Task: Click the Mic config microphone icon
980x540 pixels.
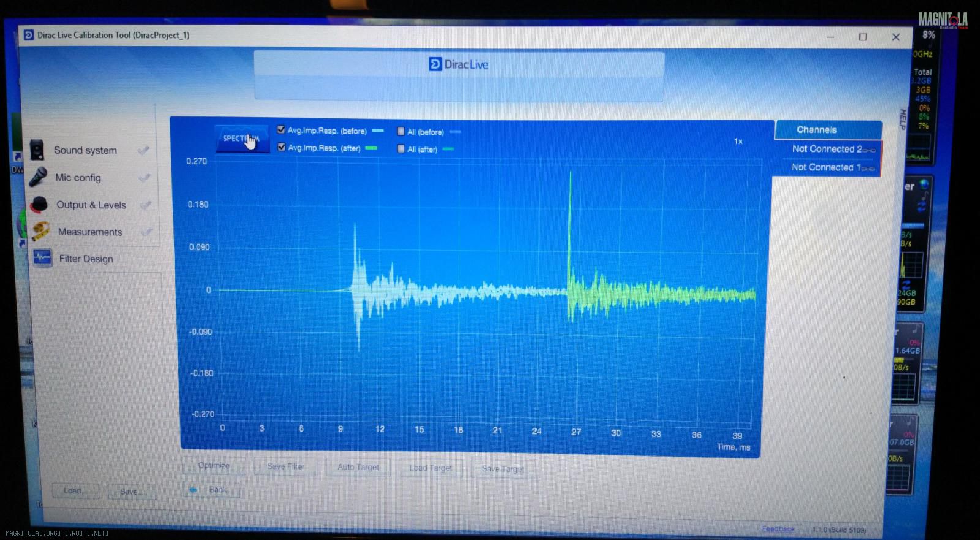Action: tap(38, 177)
